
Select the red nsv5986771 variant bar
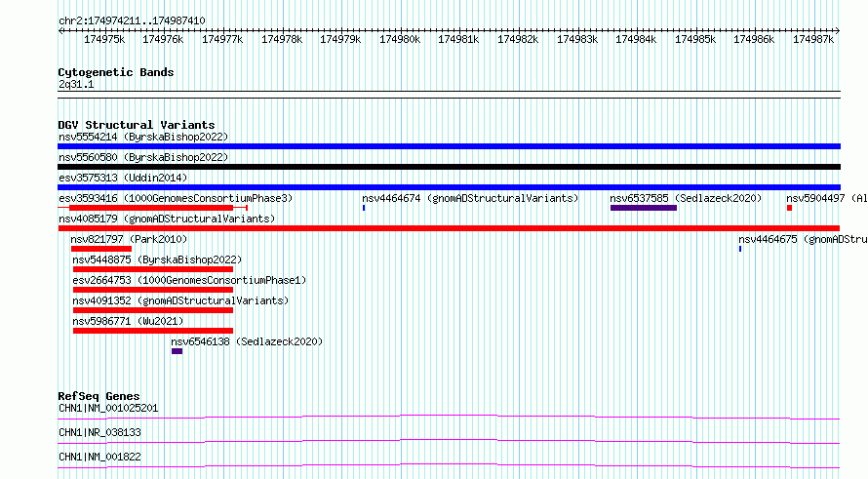pos(153,331)
